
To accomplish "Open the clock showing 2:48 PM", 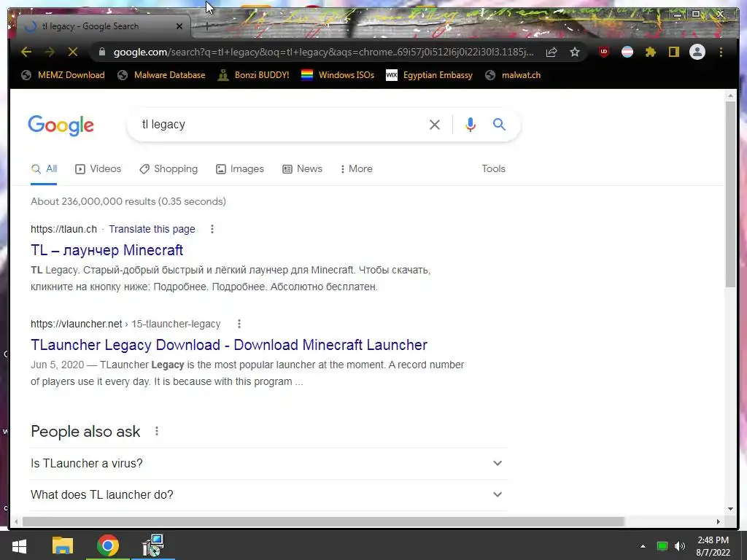I will point(713,546).
